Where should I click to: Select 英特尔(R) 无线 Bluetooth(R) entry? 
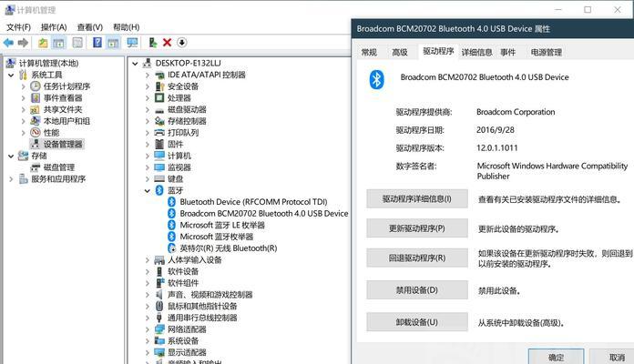point(229,248)
